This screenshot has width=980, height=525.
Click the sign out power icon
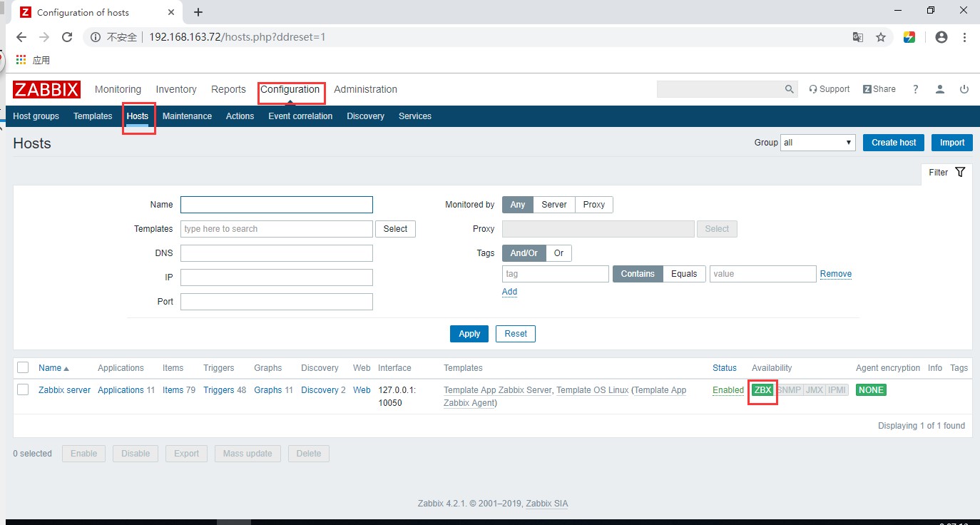point(964,89)
